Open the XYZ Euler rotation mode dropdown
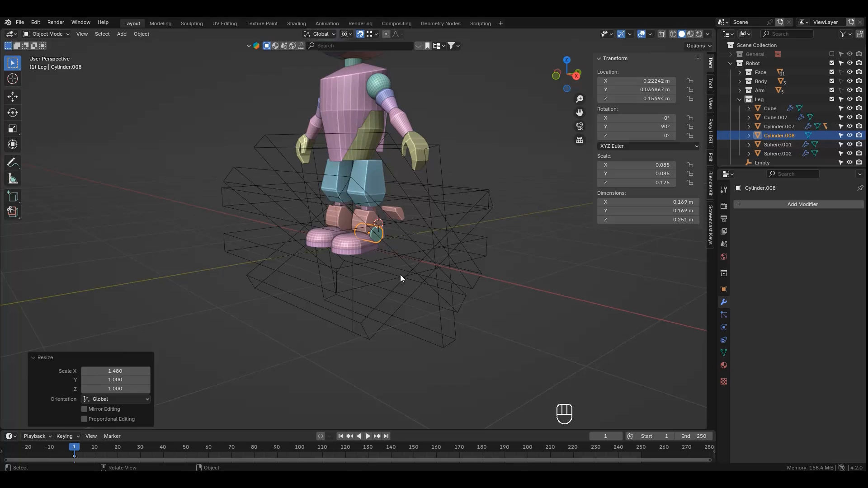 click(648, 145)
